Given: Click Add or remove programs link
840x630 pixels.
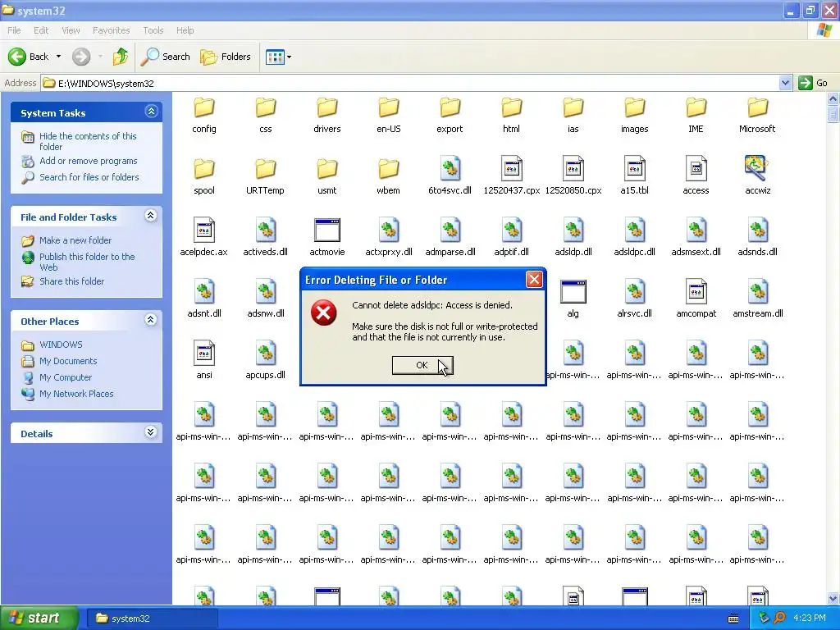Looking at the screenshot, I should [89, 161].
